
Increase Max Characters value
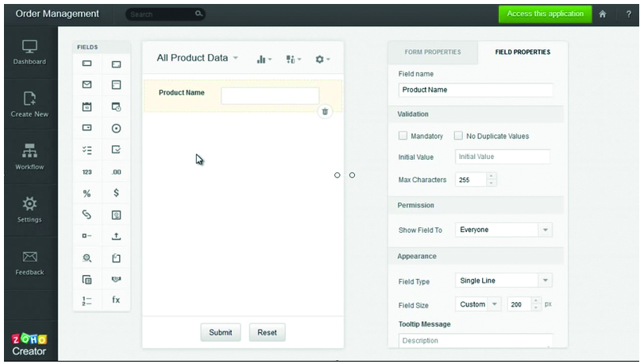(x=492, y=176)
